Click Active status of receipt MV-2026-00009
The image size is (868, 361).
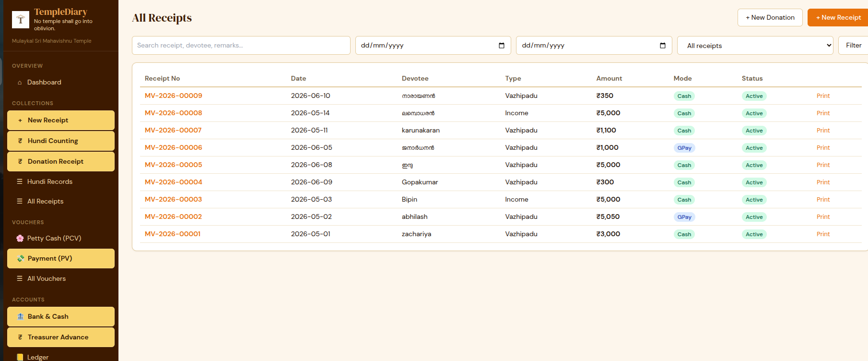pos(754,96)
